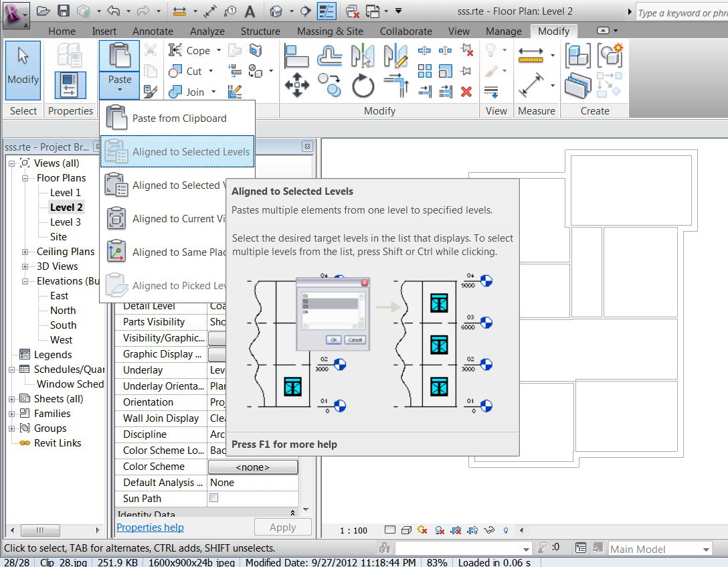Switch to the Annotate ribbon tab
The height and width of the screenshot is (567, 728).
(153, 31)
